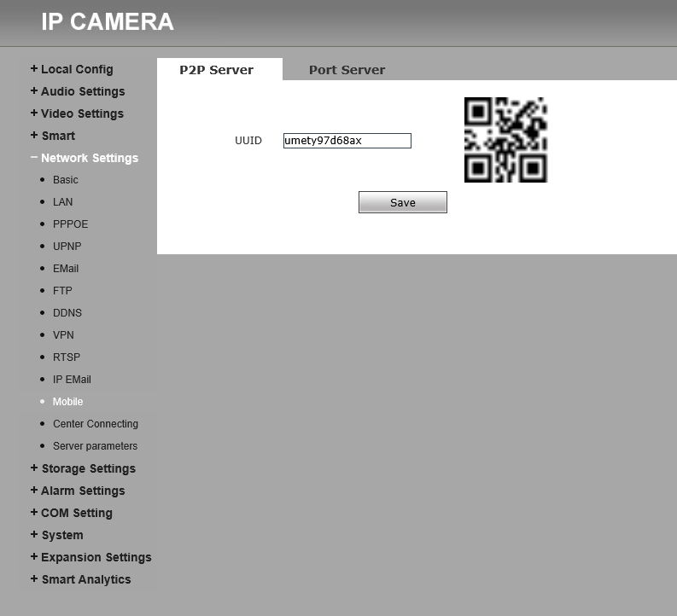The image size is (677, 616).
Task: Open the UPNP settings page
Action: click(67, 247)
